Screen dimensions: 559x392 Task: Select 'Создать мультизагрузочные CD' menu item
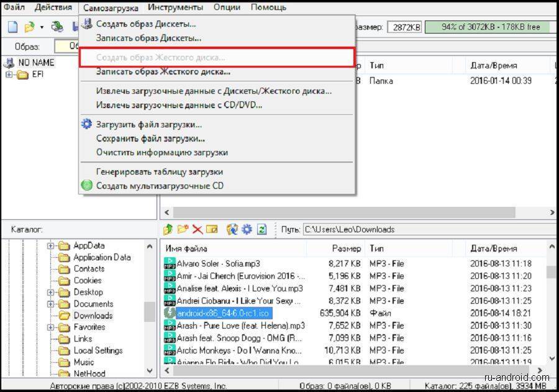(160, 185)
